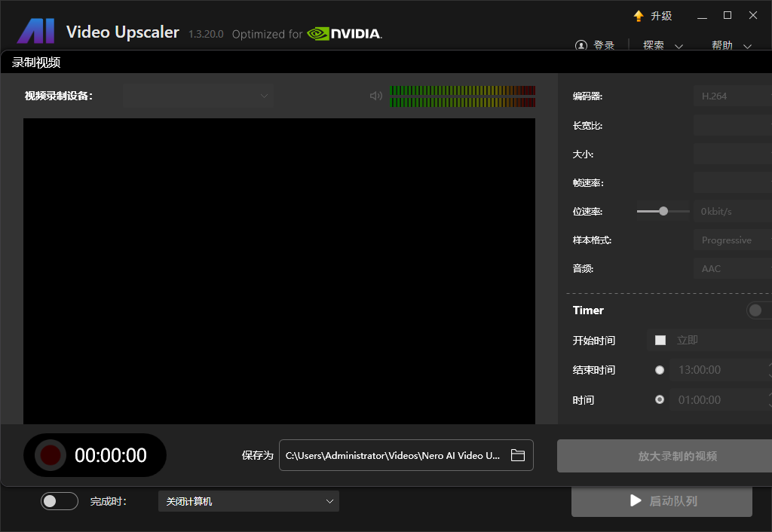
Task: Start recording with the red record button
Action: pyautogui.click(x=51, y=455)
